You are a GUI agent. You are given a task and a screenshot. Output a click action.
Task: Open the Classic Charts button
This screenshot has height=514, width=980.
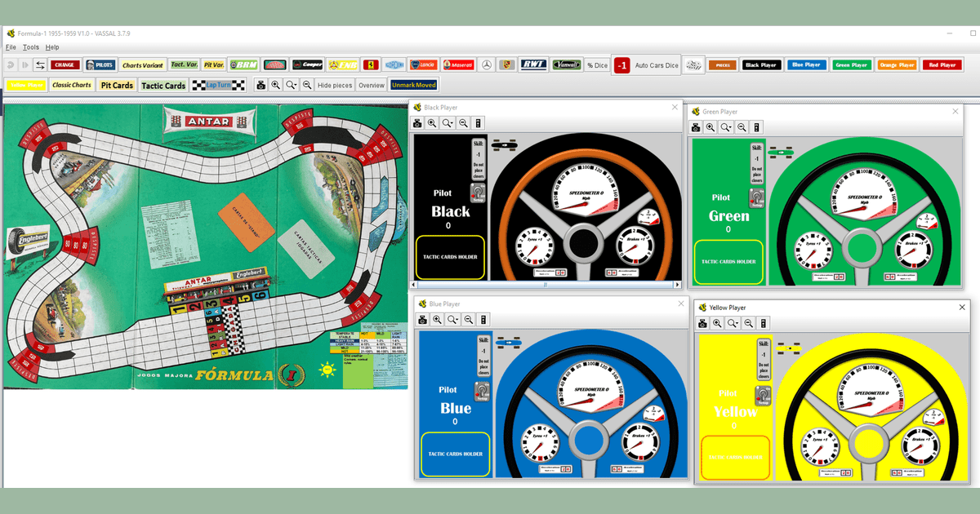pos(72,85)
